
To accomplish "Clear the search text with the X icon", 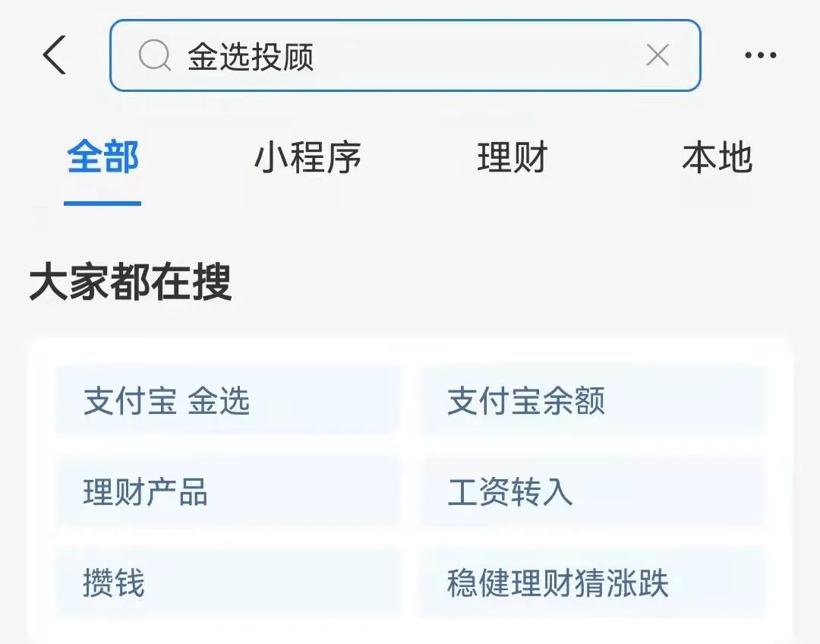I will (x=658, y=55).
